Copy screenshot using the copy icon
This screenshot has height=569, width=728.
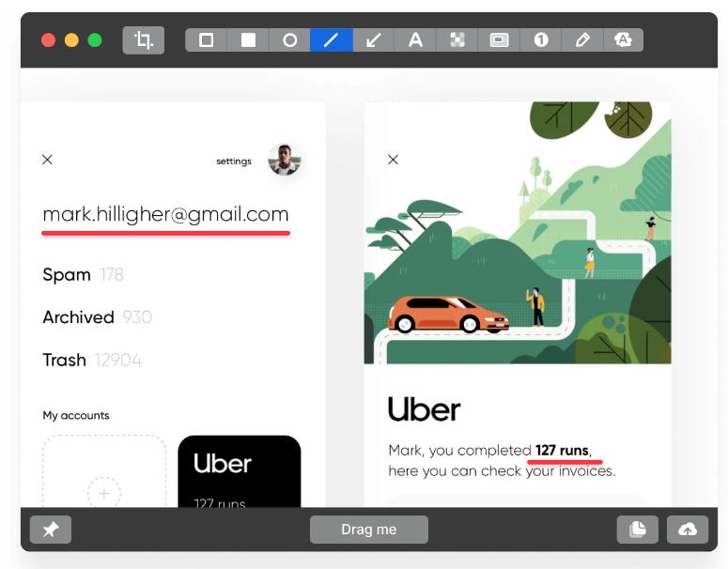tap(638, 529)
